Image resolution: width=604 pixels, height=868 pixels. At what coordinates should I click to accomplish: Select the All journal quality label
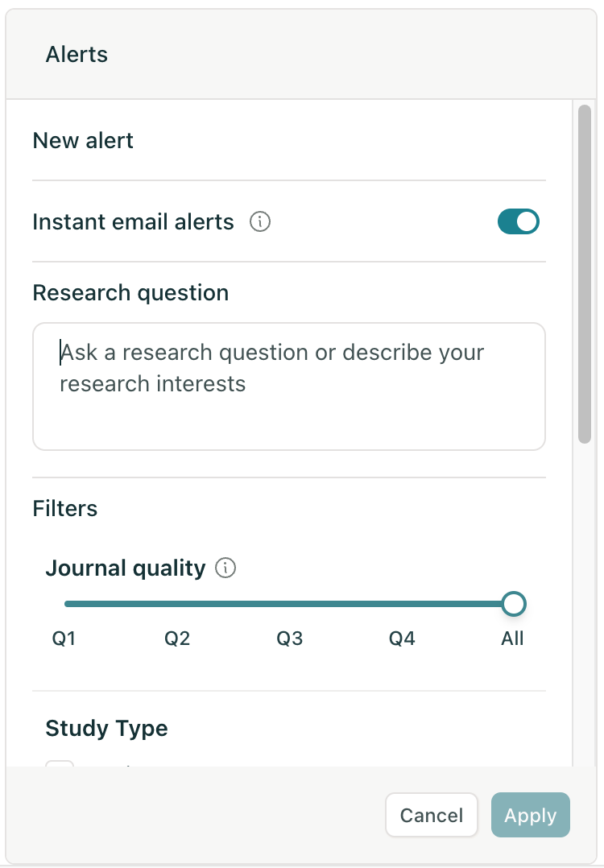pos(512,639)
